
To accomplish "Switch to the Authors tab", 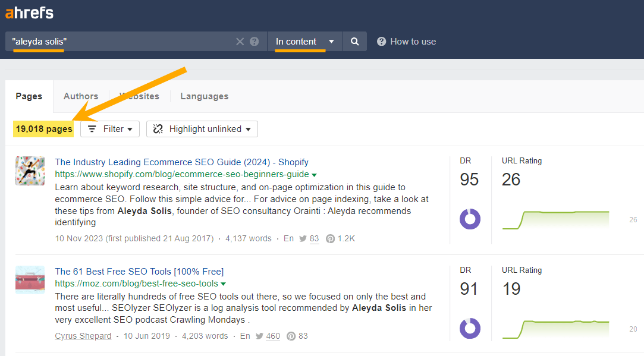I will pyautogui.click(x=80, y=96).
